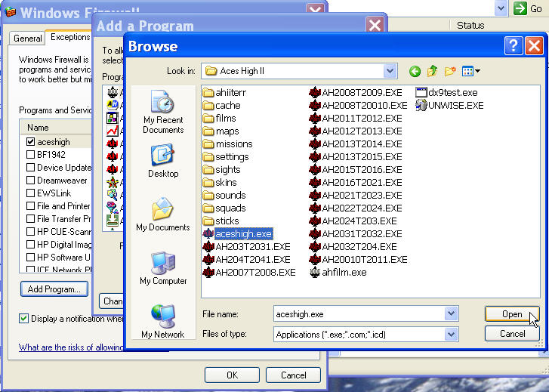
Task: Select the sights folder
Action: coord(221,170)
